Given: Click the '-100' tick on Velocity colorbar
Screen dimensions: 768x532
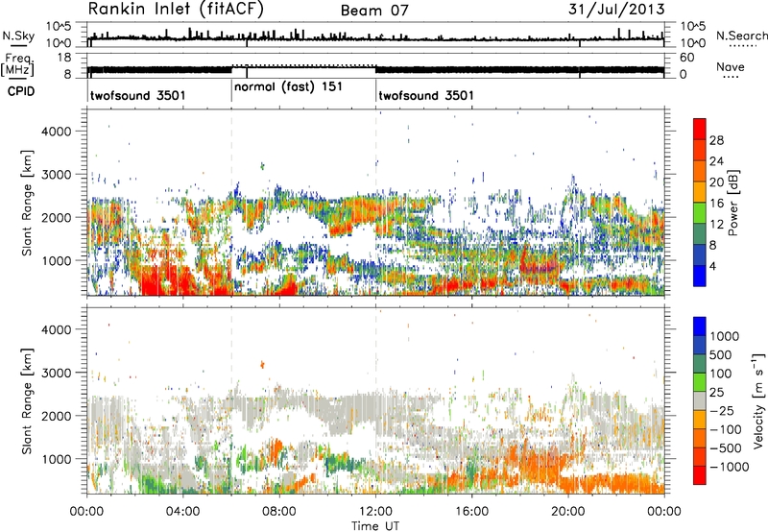Looking at the screenshot, I should (x=725, y=429).
